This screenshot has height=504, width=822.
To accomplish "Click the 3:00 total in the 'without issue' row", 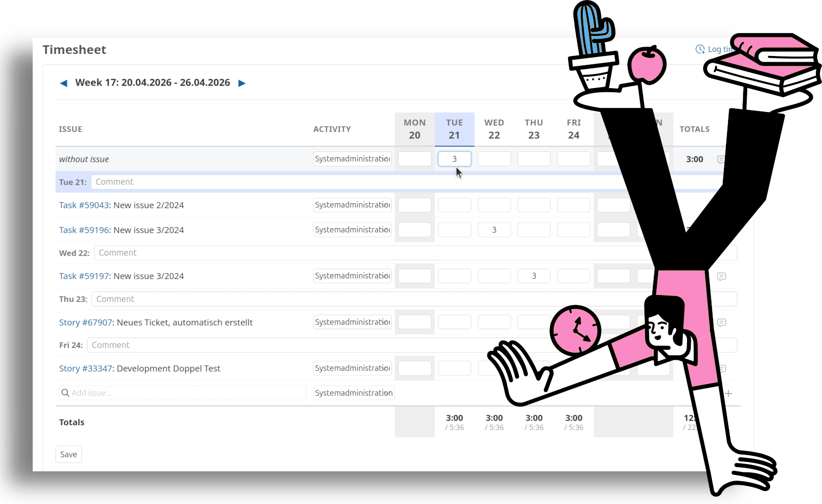I will [x=694, y=159].
